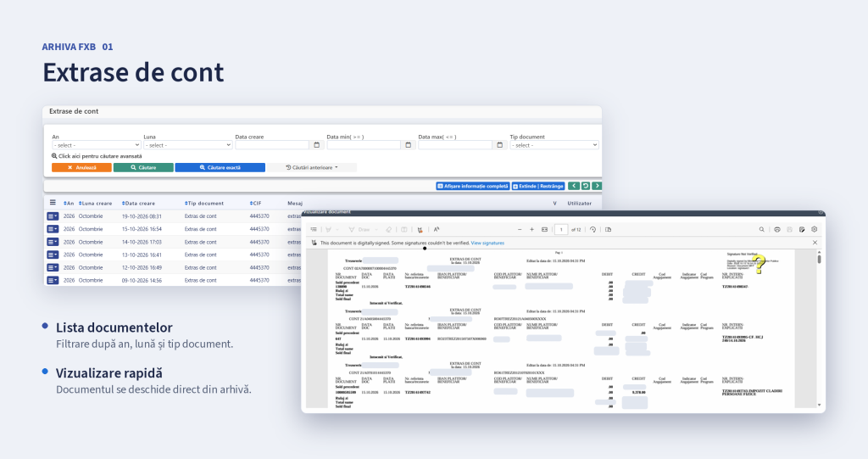Click cell '19-10-2026 08:31'

(x=142, y=216)
